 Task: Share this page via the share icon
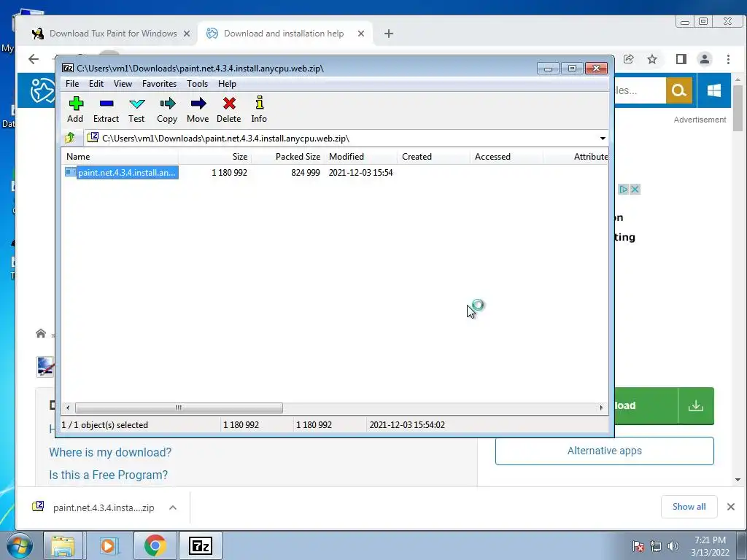coord(628,59)
